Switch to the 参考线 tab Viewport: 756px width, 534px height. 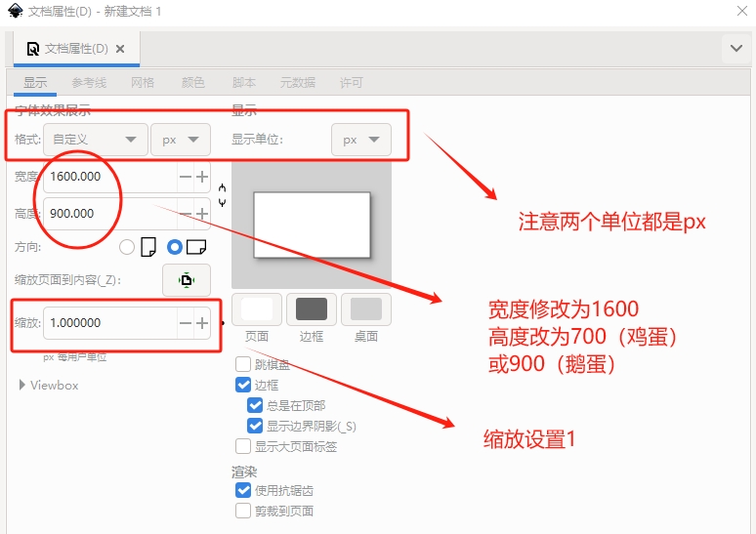(x=89, y=83)
